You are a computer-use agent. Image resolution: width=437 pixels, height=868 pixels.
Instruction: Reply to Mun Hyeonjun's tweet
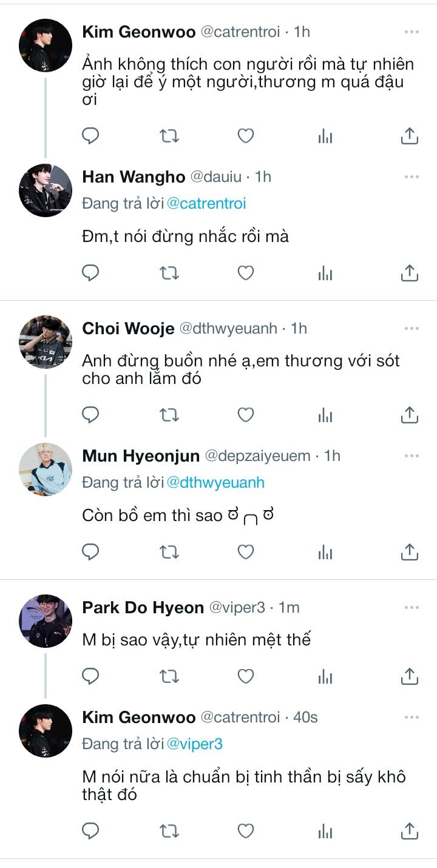point(90,552)
